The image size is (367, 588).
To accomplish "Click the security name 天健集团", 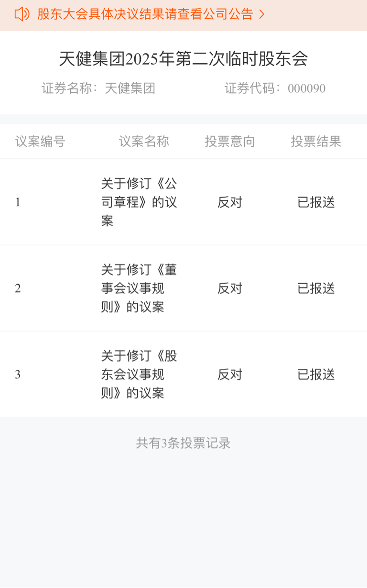I will coord(130,89).
